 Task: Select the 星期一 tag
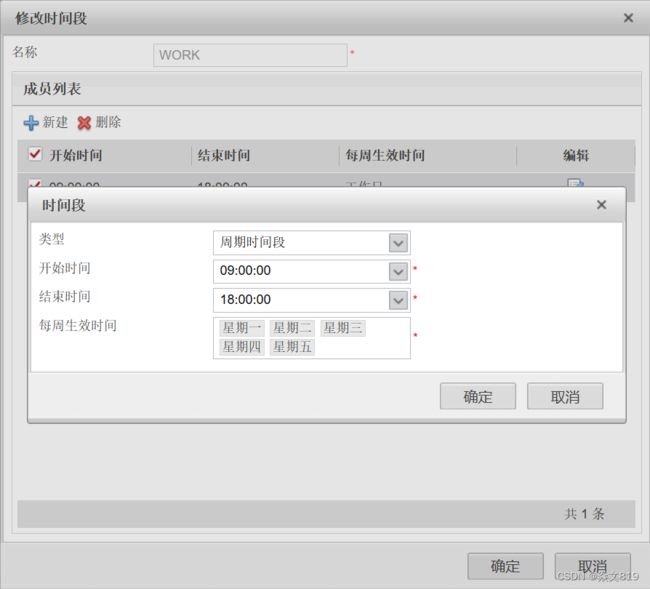[x=242, y=328]
